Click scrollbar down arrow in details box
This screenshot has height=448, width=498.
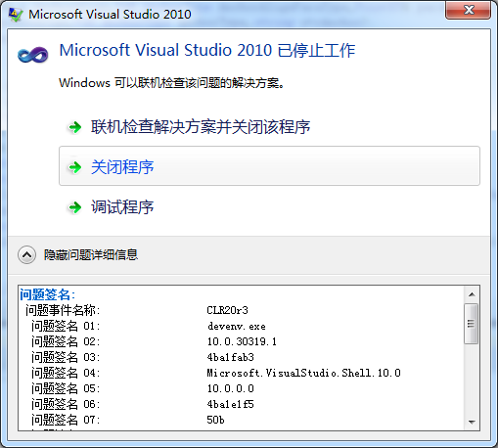(472, 422)
